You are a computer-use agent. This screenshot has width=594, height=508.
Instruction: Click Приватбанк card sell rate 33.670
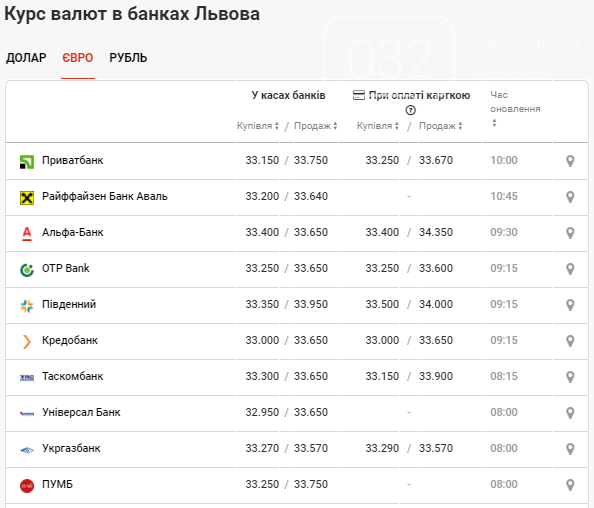click(436, 161)
